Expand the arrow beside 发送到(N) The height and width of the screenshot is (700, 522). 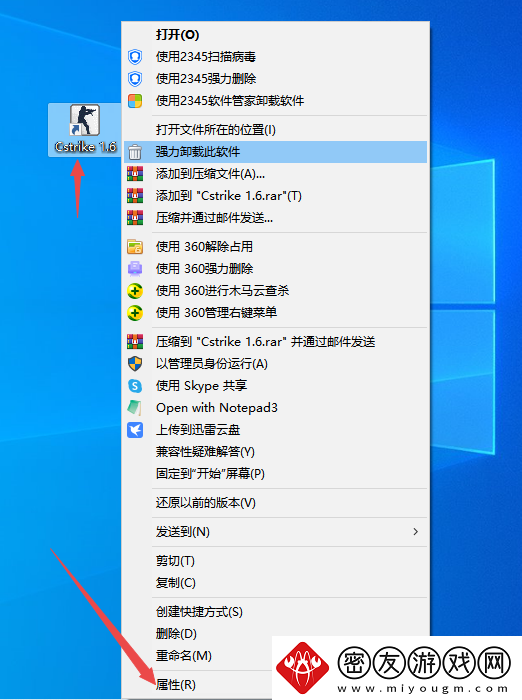pos(416,532)
